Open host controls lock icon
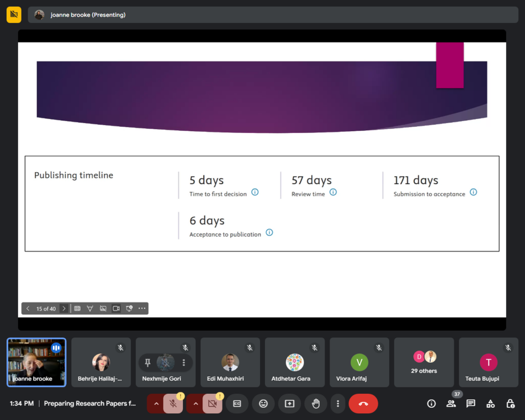The image size is (525, 420). tap(510, 404)
